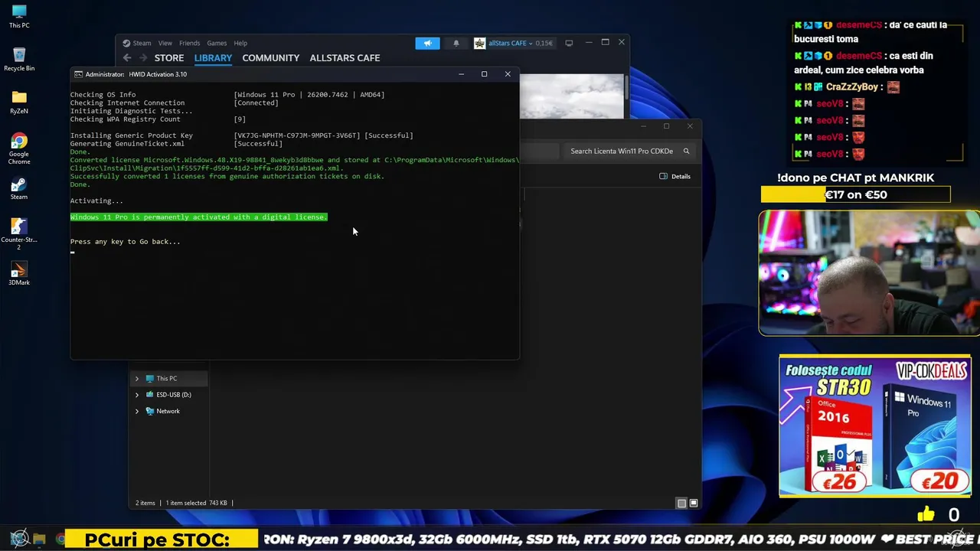Click the 0,15€ wallet balance in Steam

point(544,44)
